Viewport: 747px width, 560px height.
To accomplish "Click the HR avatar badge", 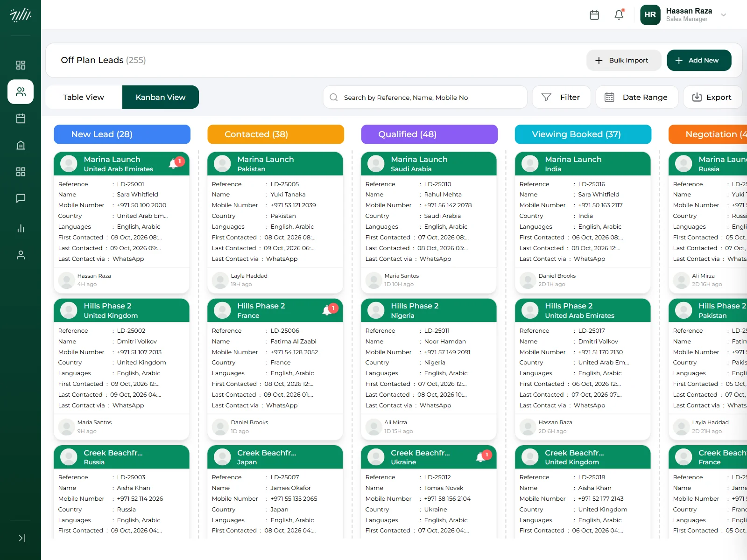I will point(650,15).
